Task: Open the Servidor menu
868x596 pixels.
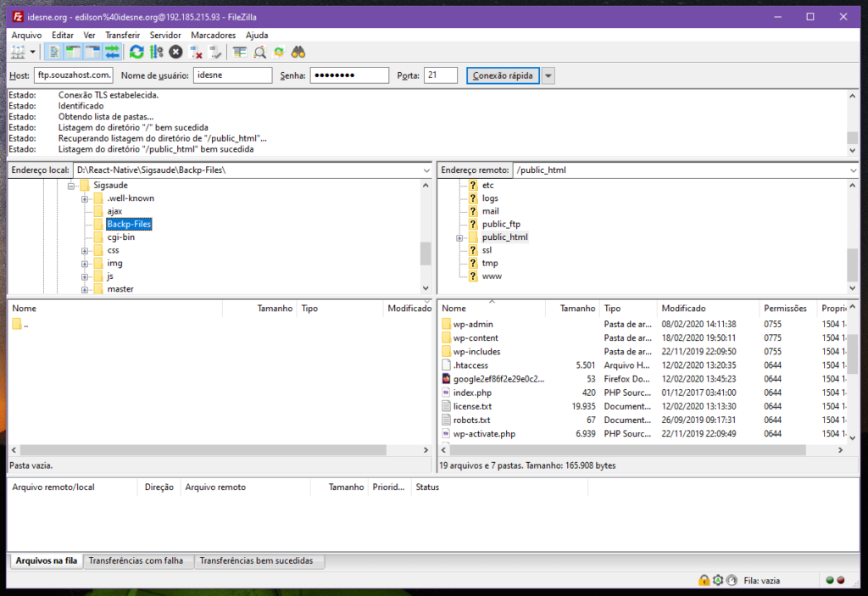Action: (x=165, y=35)
